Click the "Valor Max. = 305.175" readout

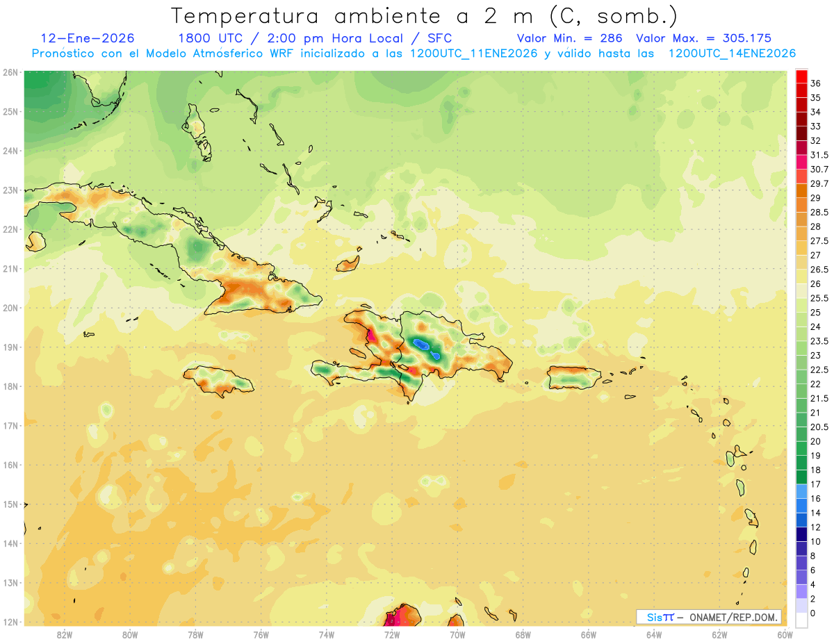[703, 38]
